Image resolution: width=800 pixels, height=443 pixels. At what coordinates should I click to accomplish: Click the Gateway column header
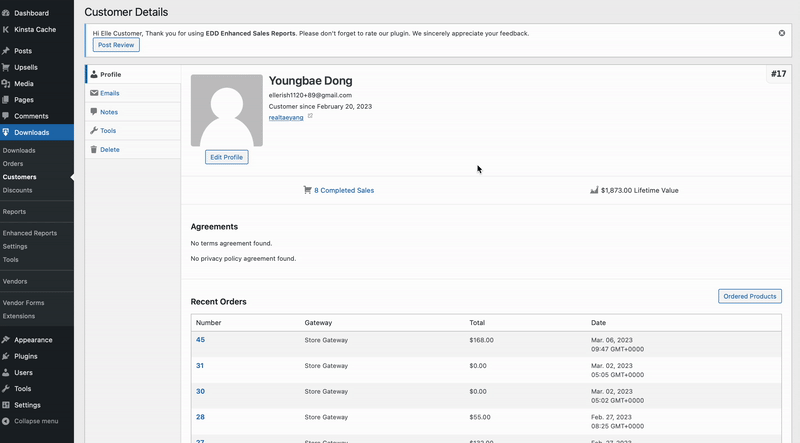[318, 323]
